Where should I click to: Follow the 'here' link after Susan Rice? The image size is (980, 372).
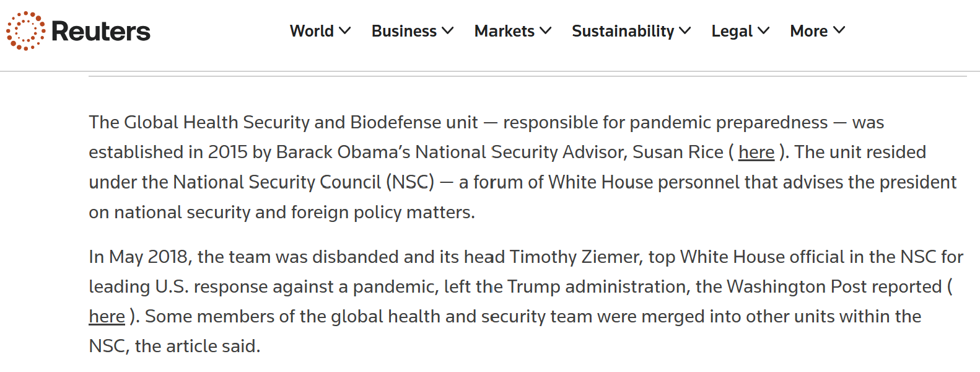tap(756, 152)
